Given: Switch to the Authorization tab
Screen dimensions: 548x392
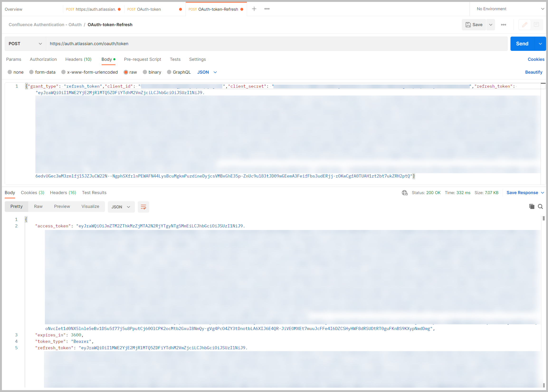Looking at the screenshot, I should [43, 59].
